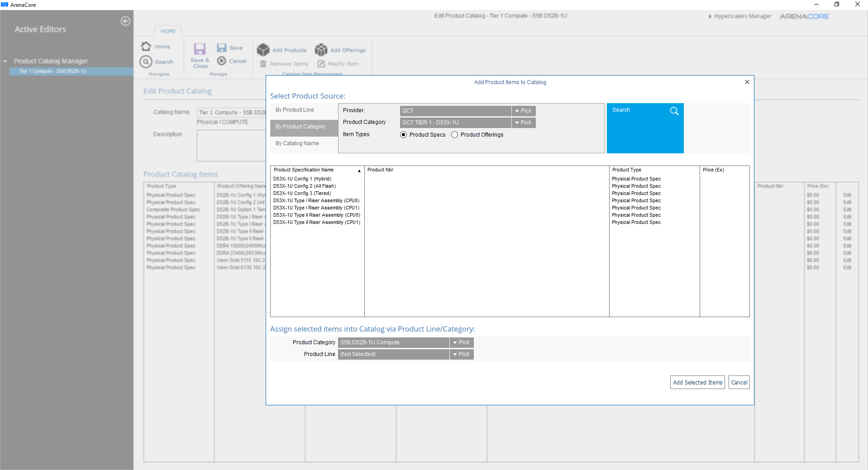This screenshot has width=868, height=470.
Task: Click the ARENACORE logo
Action: pyautogui.click(x=804, y=16)
